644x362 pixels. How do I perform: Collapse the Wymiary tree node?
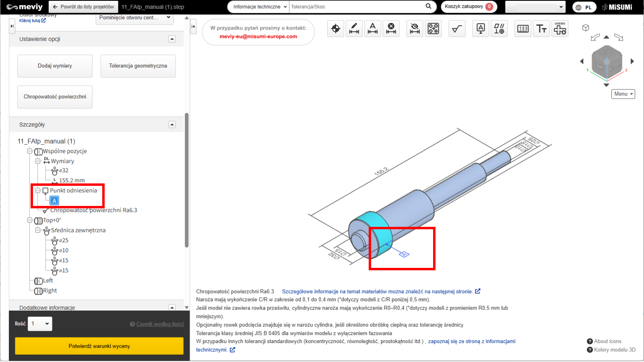click(38, 161)
